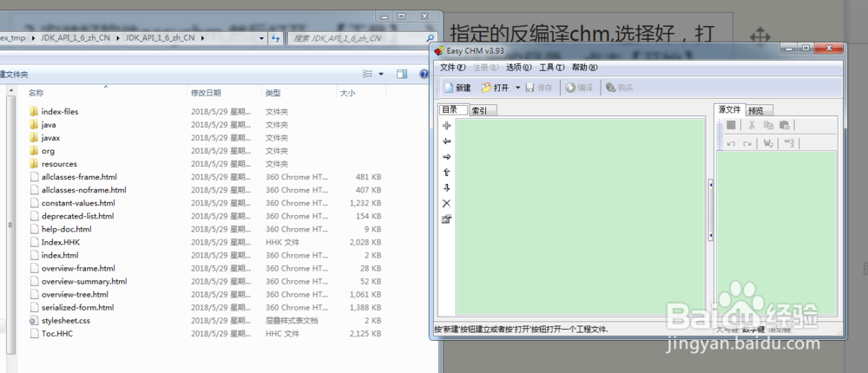Open the 工具(T) menu
Image resolution: width=868 pixels, height=373 pixels.
(x=551, y=68)
